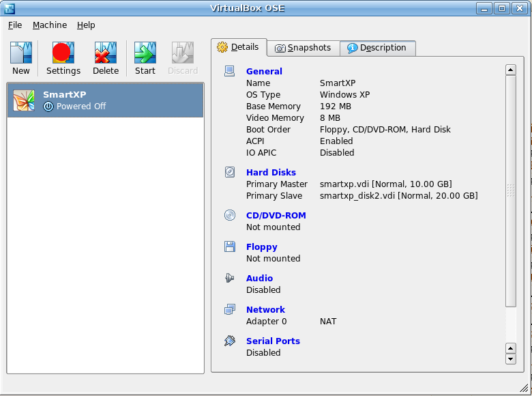Open the Audio settings link
Image resolution: width=532 pixels, height=396 pixels.
tap(259, 278)
